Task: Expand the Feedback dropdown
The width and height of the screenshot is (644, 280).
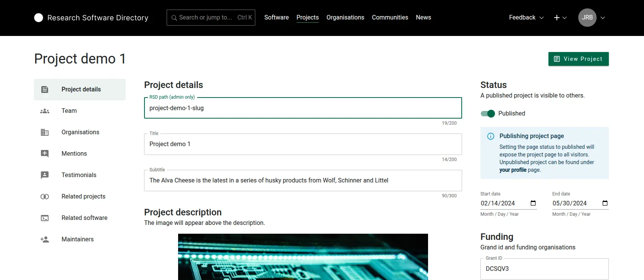Action: click(x=526, y=18)
